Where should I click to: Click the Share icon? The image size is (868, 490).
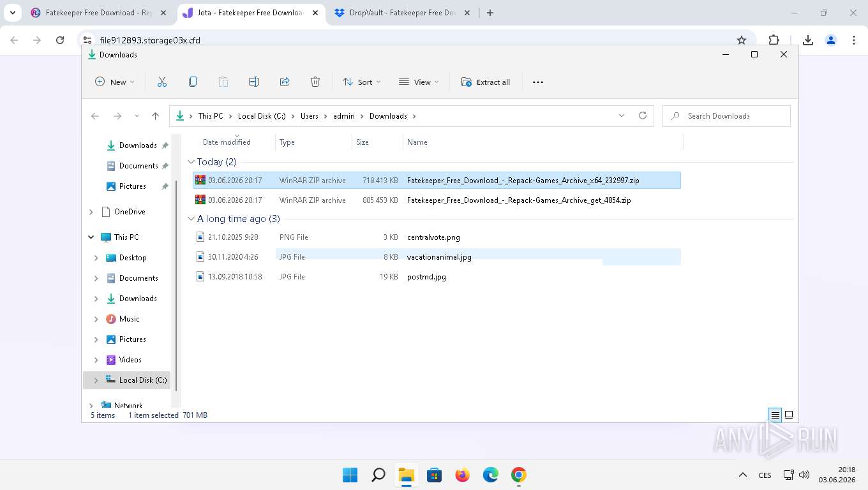point(285,82)
